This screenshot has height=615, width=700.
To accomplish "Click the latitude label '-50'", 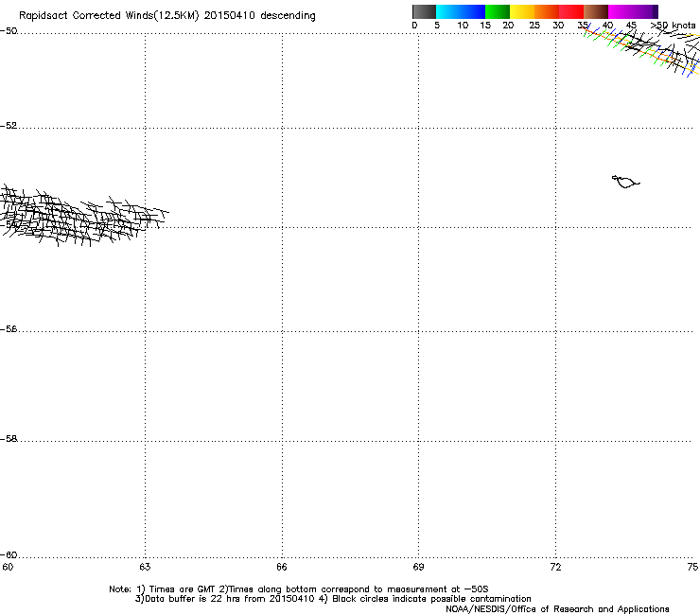I will click(x=9, y=31).
